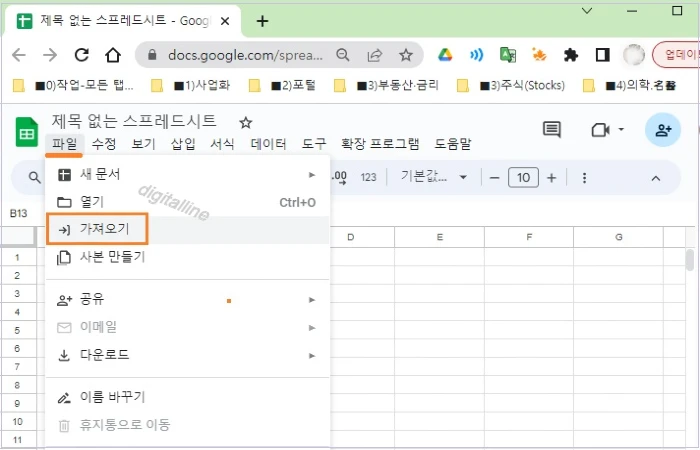The image size is (700, 450).
Task: Open the 삽입 menu
Action: [x=183, y=144]
